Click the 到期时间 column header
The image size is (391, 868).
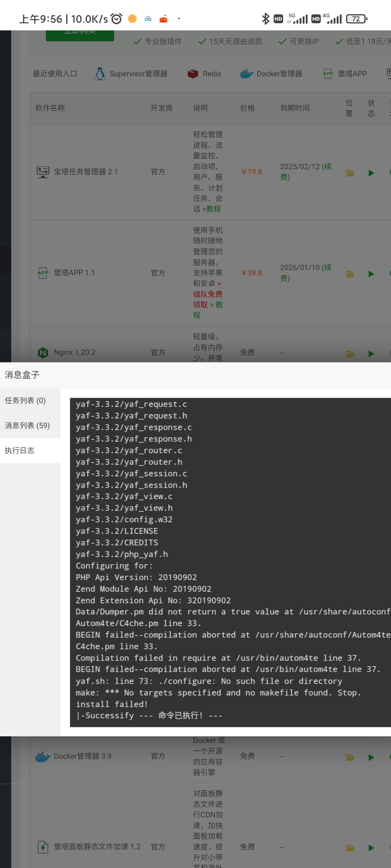pos(295,108)
